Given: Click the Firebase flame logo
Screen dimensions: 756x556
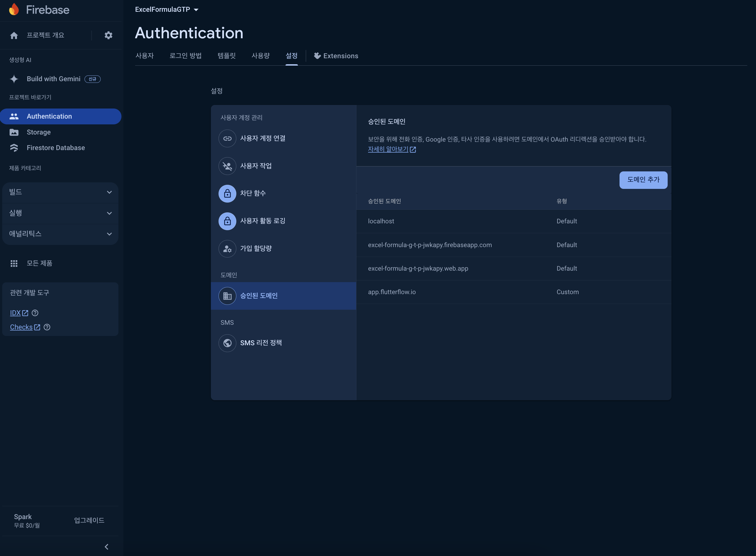Looking at the screenshot, I should pyautogui.click(x=14, y=9).
